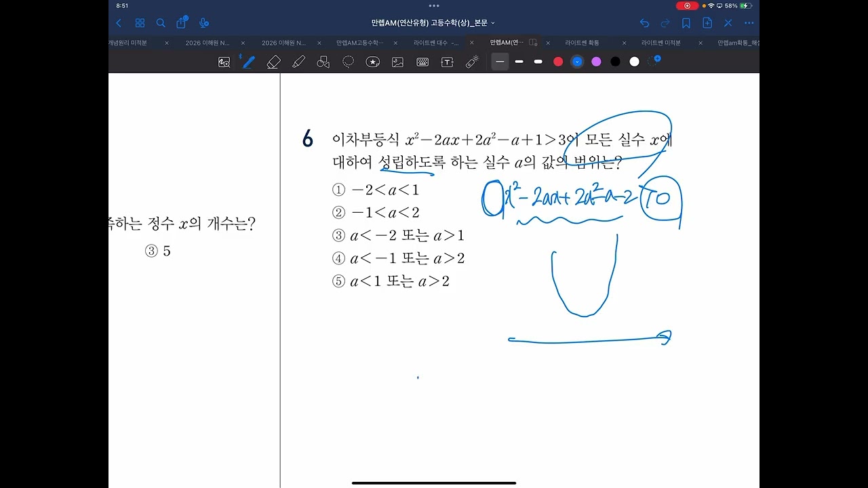
Task: Add a custom color preset
Action: (x=654, y=60)
